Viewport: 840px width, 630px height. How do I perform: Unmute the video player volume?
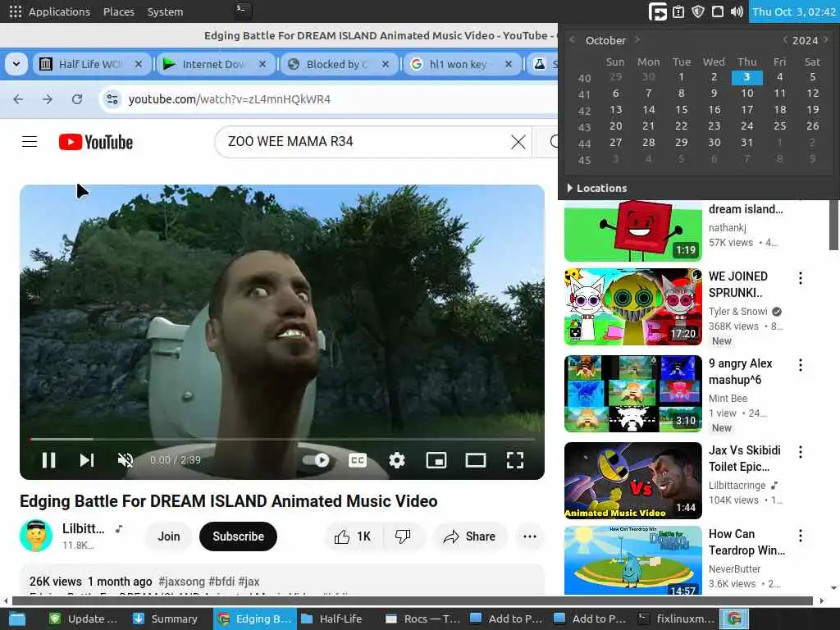coord(126,460)
